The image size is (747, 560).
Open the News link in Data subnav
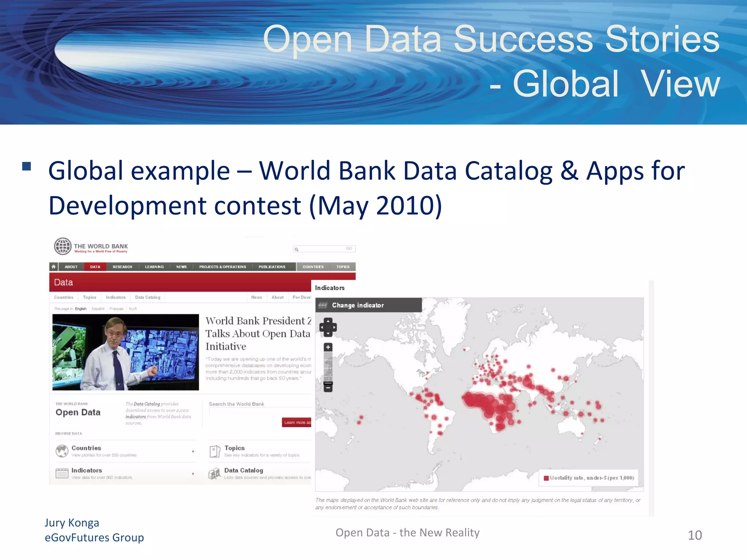[257, 297]
